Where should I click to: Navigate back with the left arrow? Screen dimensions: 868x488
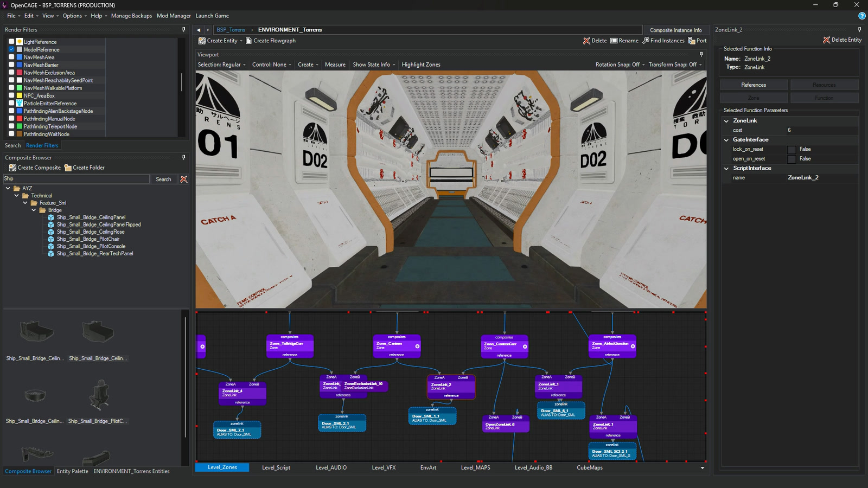[199, 30]
